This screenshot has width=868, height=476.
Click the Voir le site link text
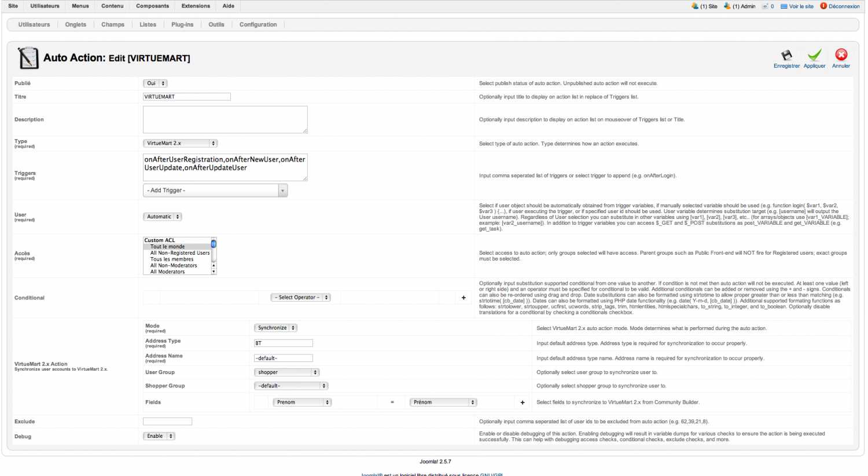pyautogui.click(x=801, y=6)
